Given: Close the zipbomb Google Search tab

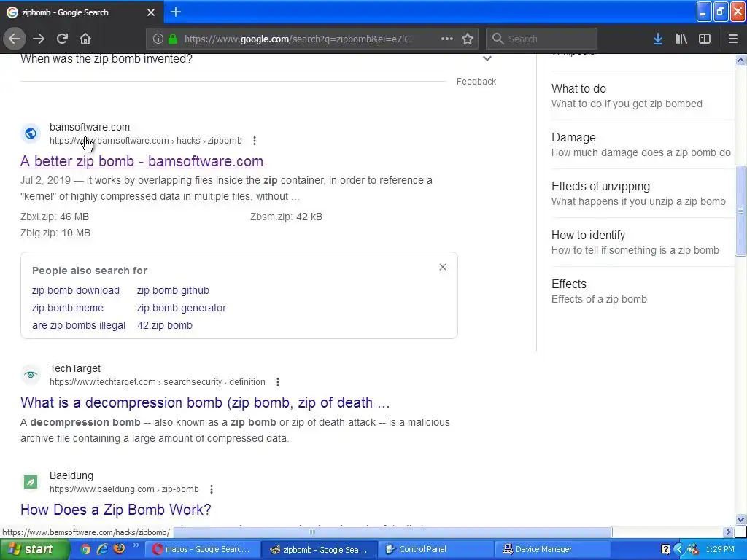Looking at the screenshot, I should click(151, 12).
